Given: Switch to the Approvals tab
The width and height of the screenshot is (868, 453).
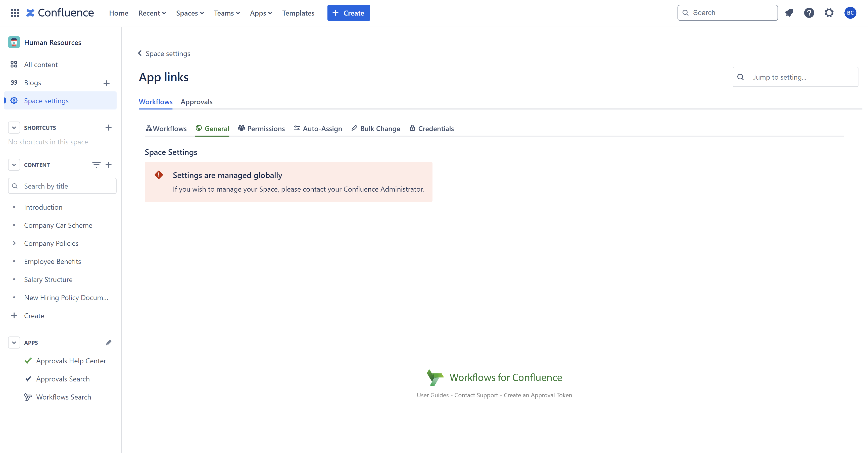Looking at the screenshot, I should 197,102.
